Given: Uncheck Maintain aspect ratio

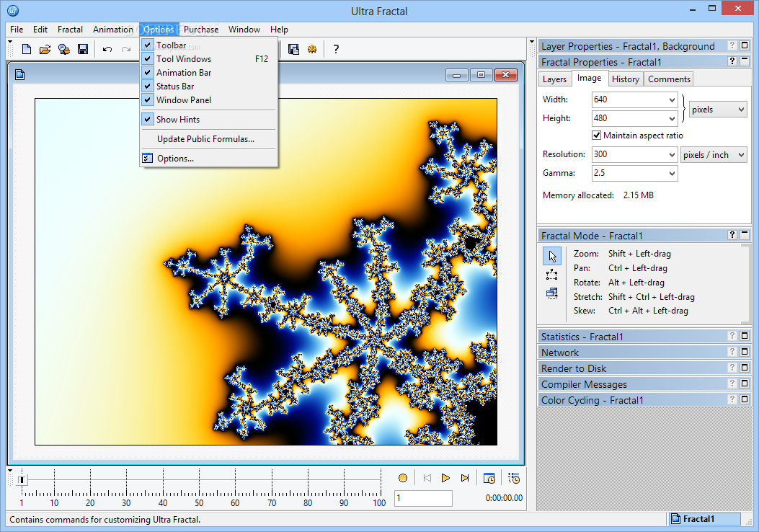Looking at the screenshot, I should click(596, 136).
